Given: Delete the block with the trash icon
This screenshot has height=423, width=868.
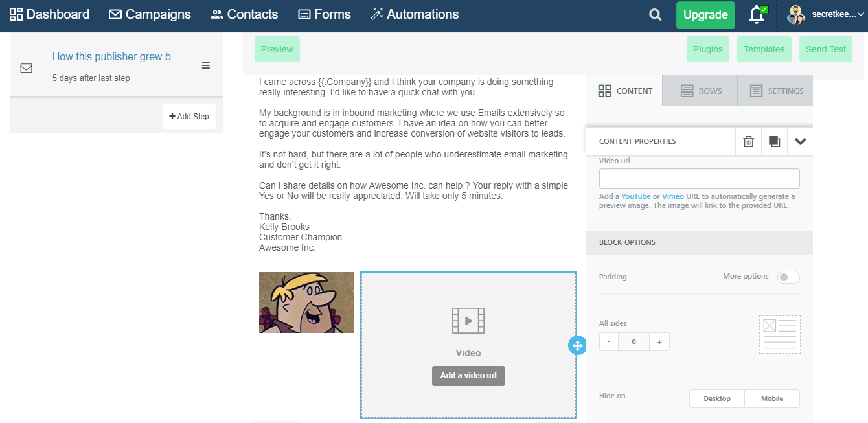Looking at the screenshot, I should click(x=748, y=141).
